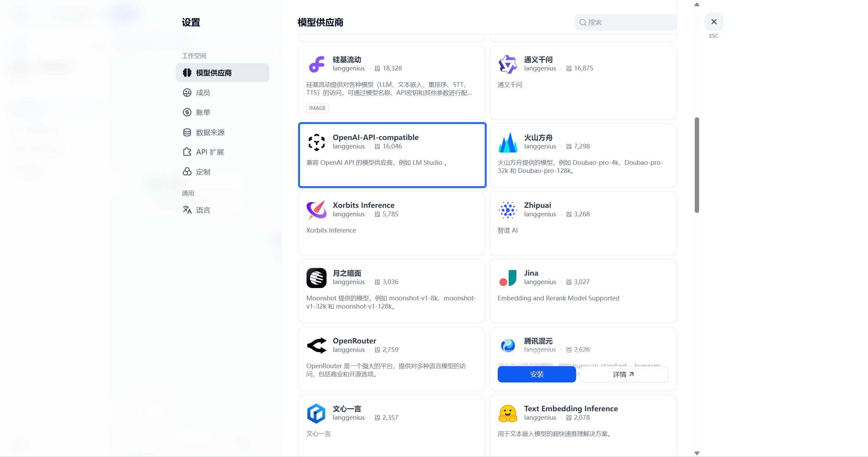Click the 文心一言 hexagon logo icon
868x457 pixels.
pos(316,413)
